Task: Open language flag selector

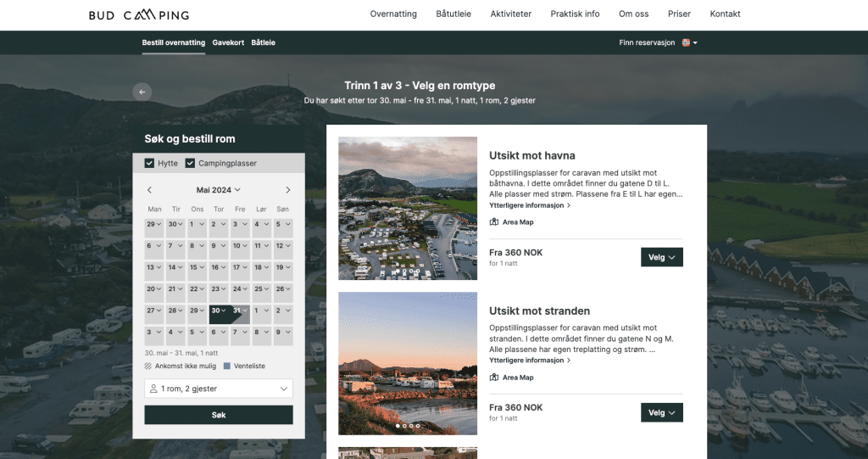Action: pos(689,42)
